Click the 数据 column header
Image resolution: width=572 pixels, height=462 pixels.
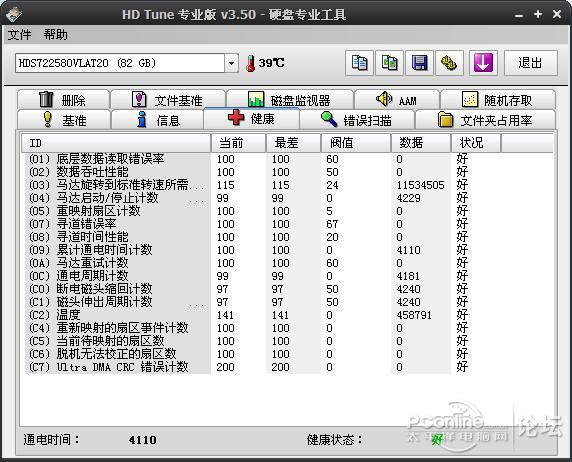(421, 143)
